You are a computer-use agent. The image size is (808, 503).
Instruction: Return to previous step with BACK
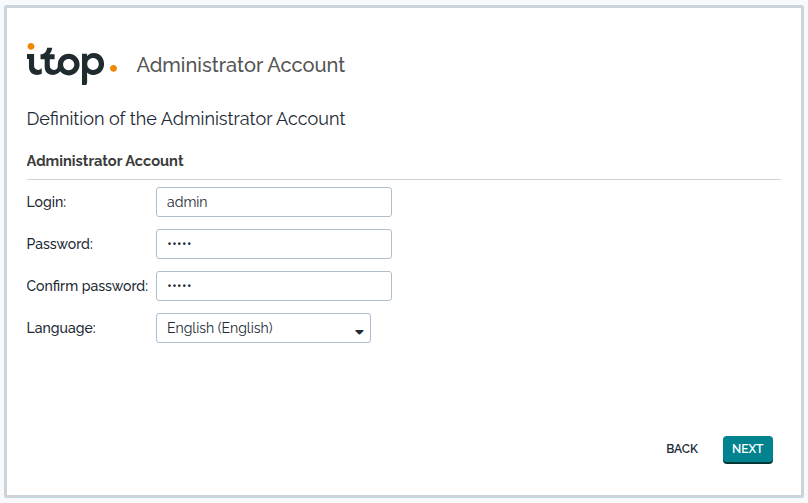(x=682, y=449)
